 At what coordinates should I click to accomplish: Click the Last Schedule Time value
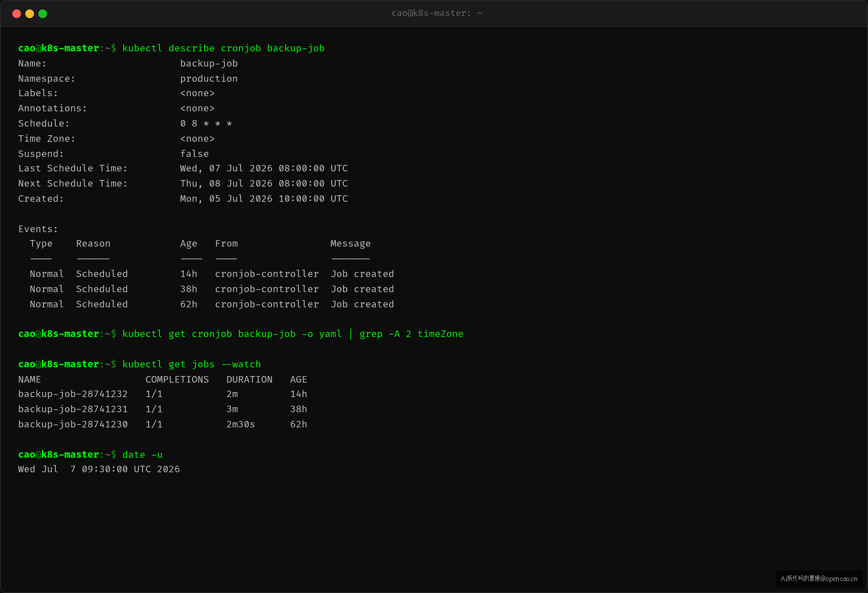point(264,168)
